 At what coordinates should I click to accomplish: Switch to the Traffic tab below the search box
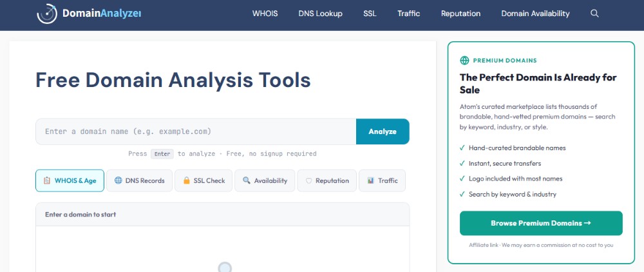click(x=383, y=180)
